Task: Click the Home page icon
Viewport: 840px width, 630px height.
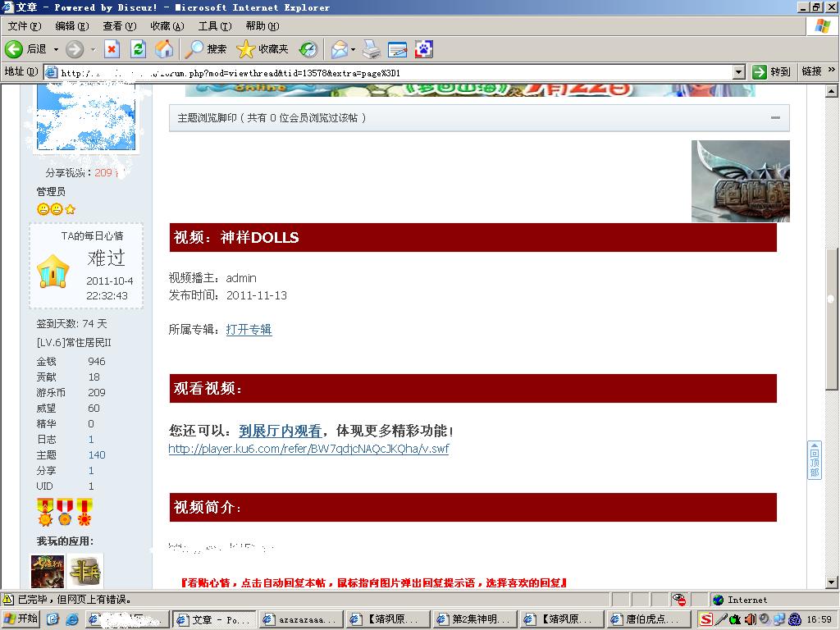Action: (x=164, y=49)
